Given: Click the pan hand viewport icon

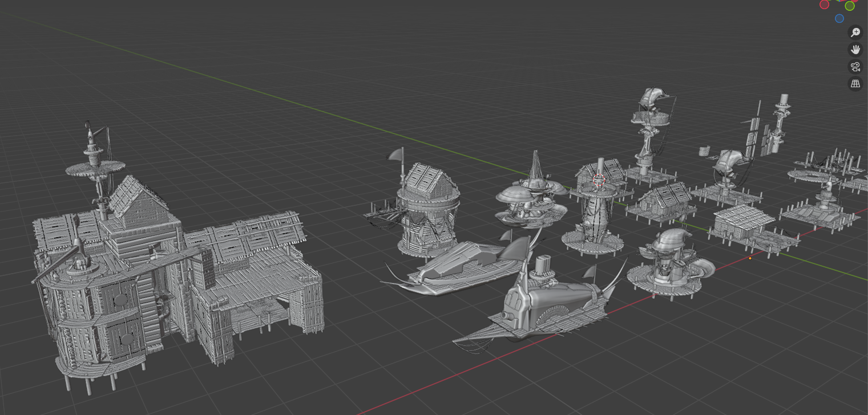Looking at the screenshot, I should [855, 50].
